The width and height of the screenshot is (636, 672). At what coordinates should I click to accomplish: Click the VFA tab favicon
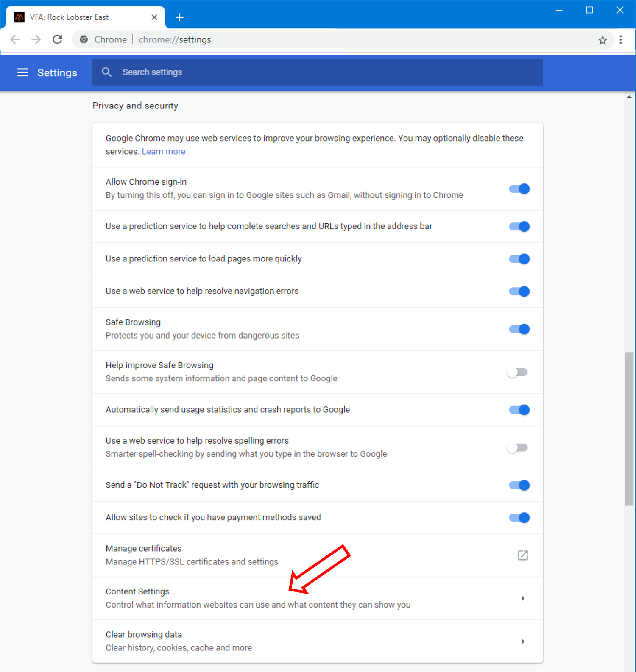[19, 17]
